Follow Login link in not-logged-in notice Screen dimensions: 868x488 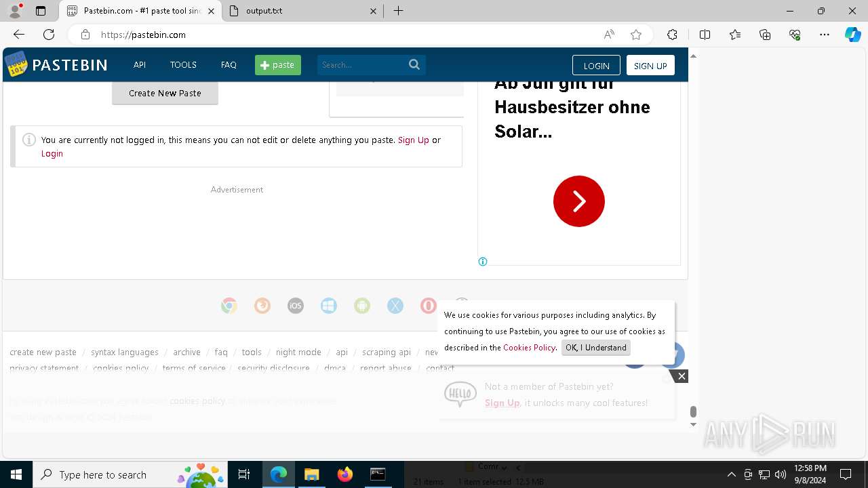tap(52, 153)
